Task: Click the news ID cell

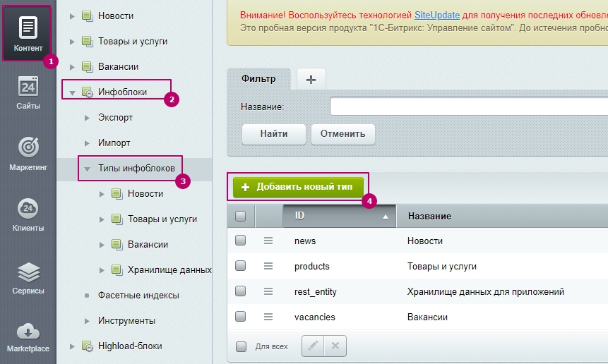Action: (305, 241)
